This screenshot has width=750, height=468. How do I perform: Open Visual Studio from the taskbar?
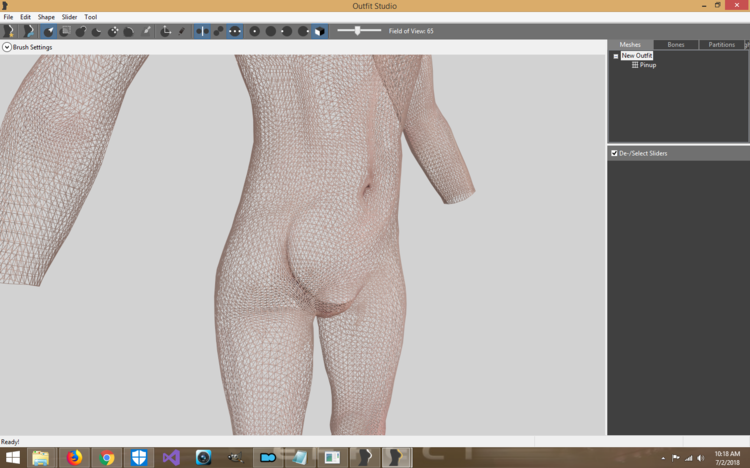pyautogui.click(x=171, y=458)
